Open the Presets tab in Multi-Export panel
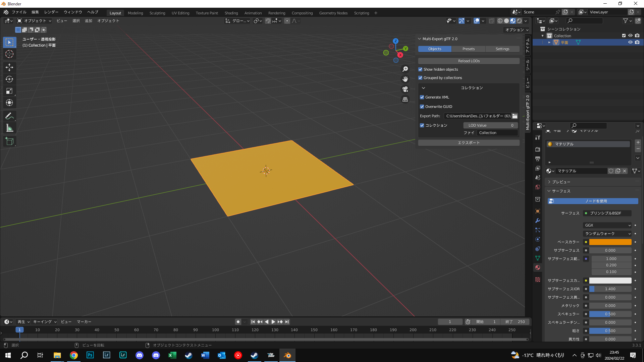Viewport: 644px width, 362px height. 468,49
